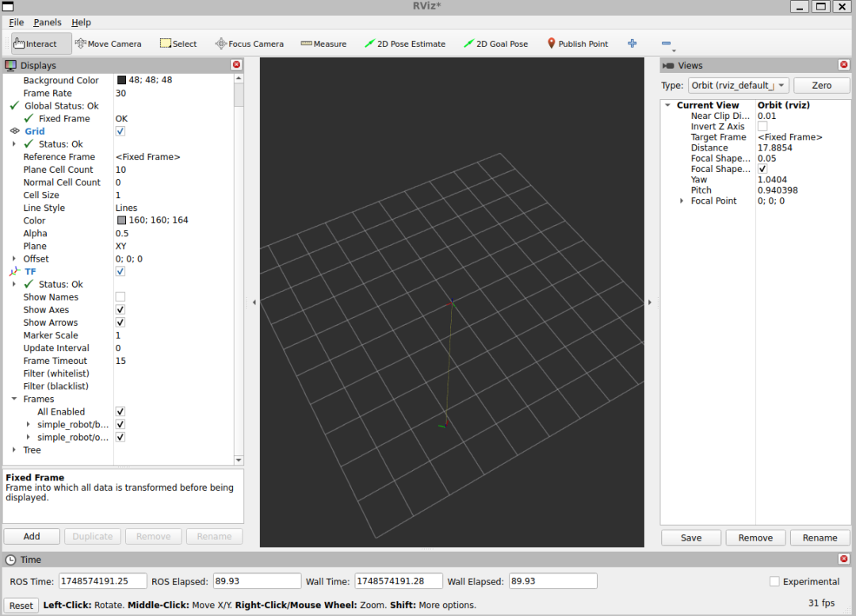Viewport: 856px width, 616px height.
Task: Expand the Focal Point property
Action: click(x=682, y=201)
